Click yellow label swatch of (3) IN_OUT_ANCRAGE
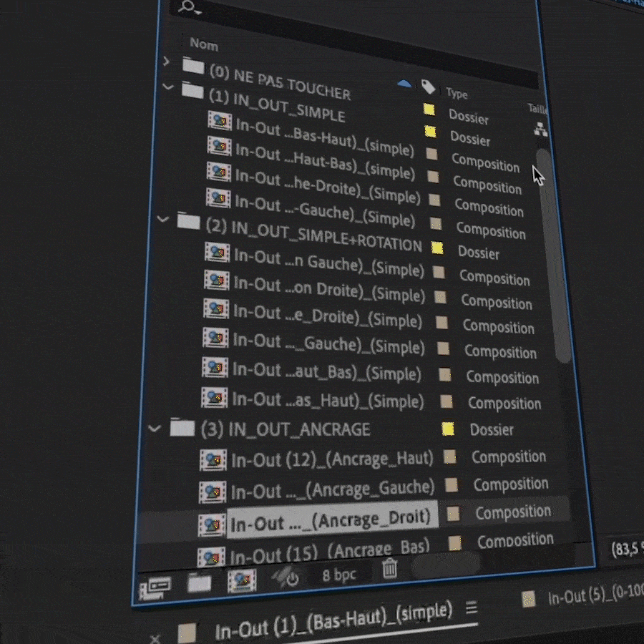Screen dimensions: 644x644 click(448, 429)
